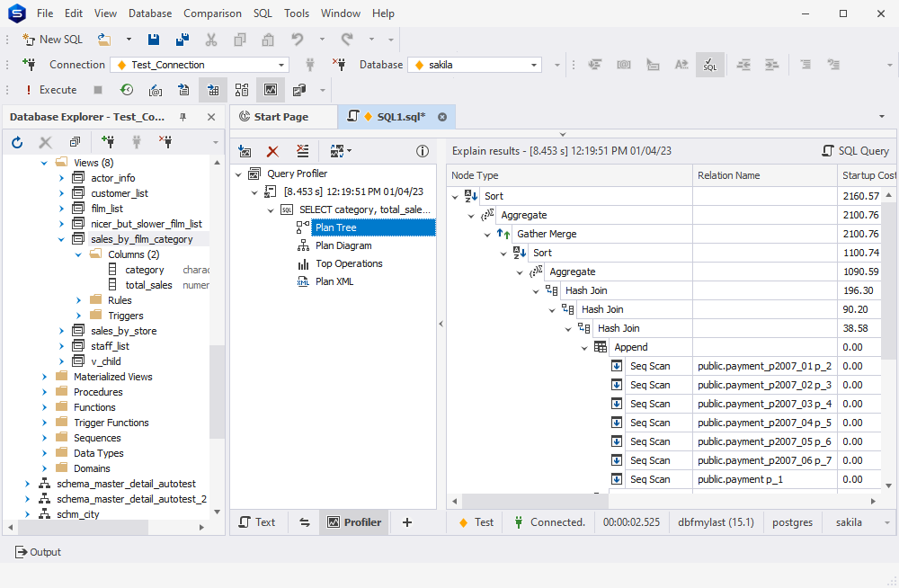Viewport: 899px width, 588px height.
Task: Open the sakila database dropdown
Action: pyautogui.click(x=534, y=65)
